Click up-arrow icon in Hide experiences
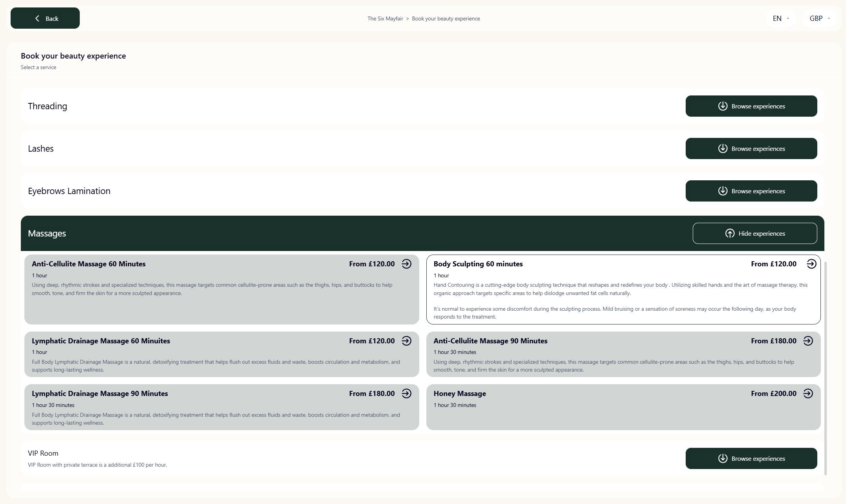 click(x=730, y=234)
